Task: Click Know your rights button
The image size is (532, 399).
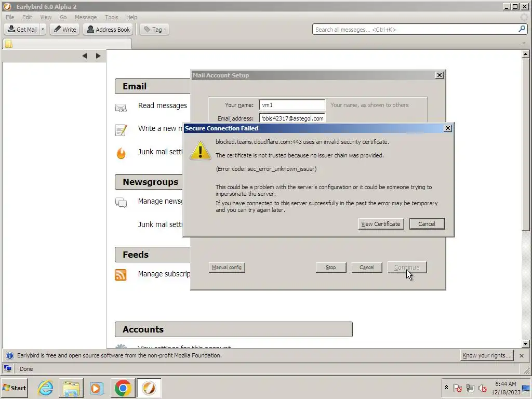Action: (486, 355)
